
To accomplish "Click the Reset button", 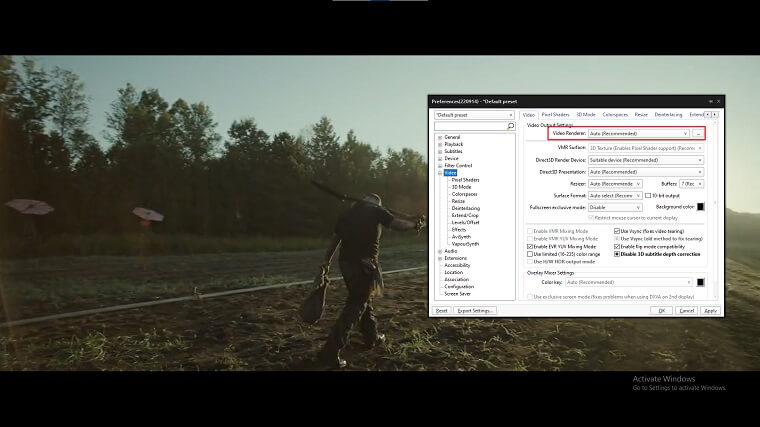I will 442,311.
